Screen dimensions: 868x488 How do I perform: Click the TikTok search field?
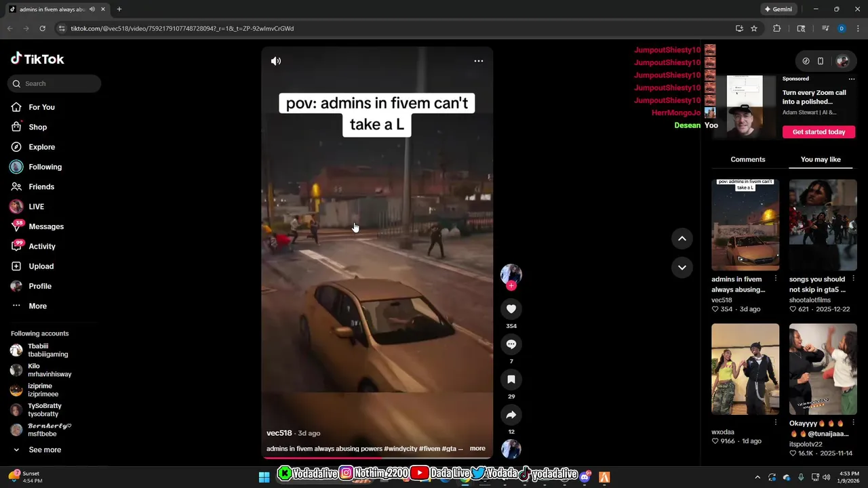point(54,83)
